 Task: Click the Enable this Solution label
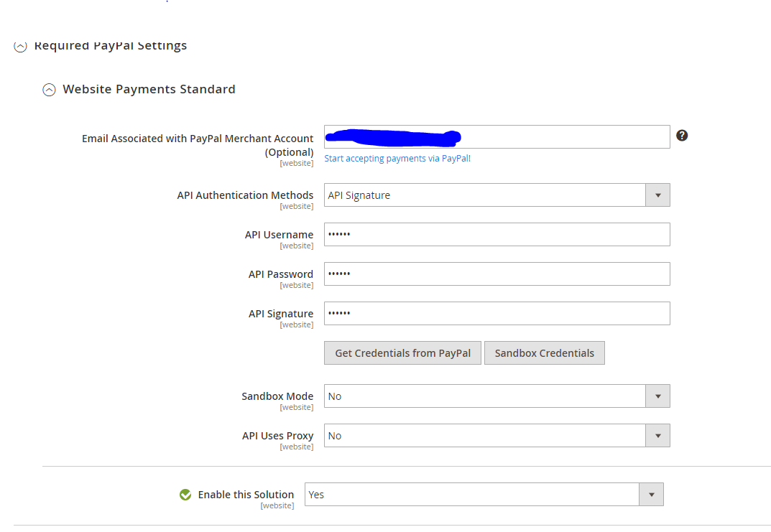coord(246,495)
